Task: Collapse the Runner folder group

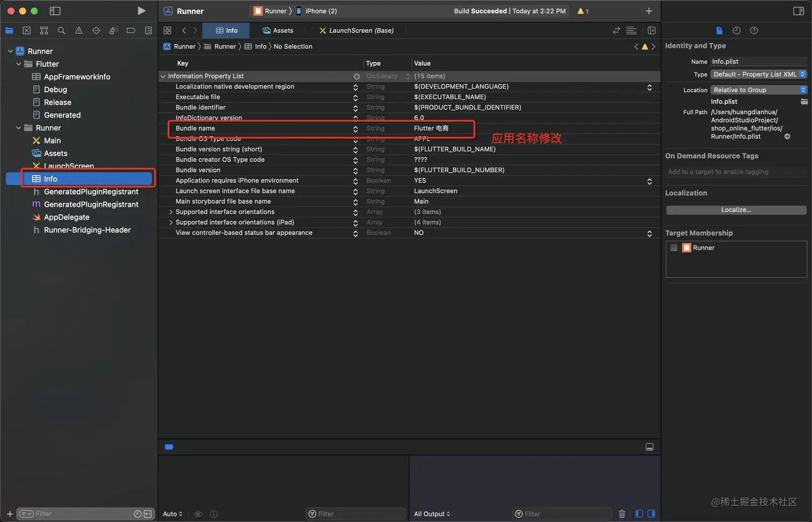Action: [x=18, y=128]
